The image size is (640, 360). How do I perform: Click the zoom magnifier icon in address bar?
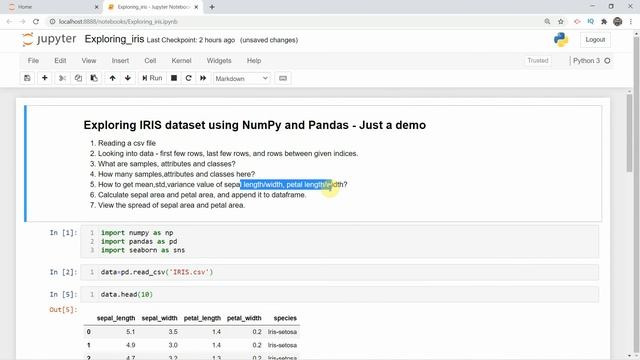point(547,22)
